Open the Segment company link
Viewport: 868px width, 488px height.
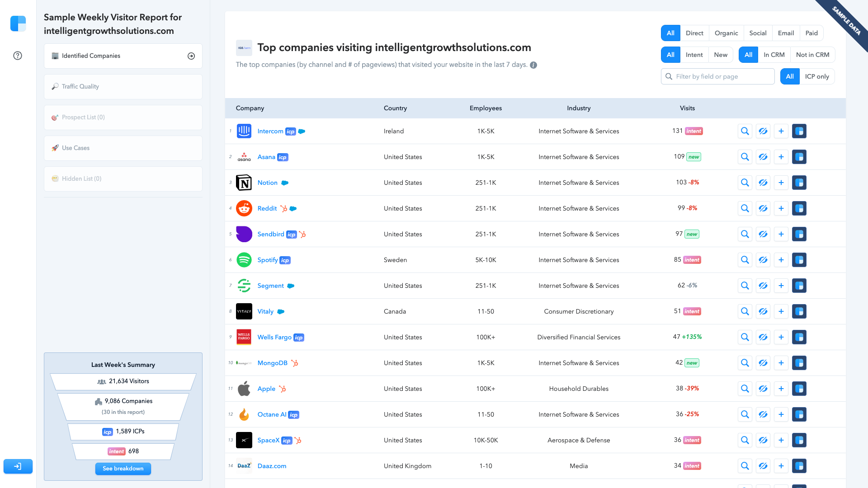270,286
